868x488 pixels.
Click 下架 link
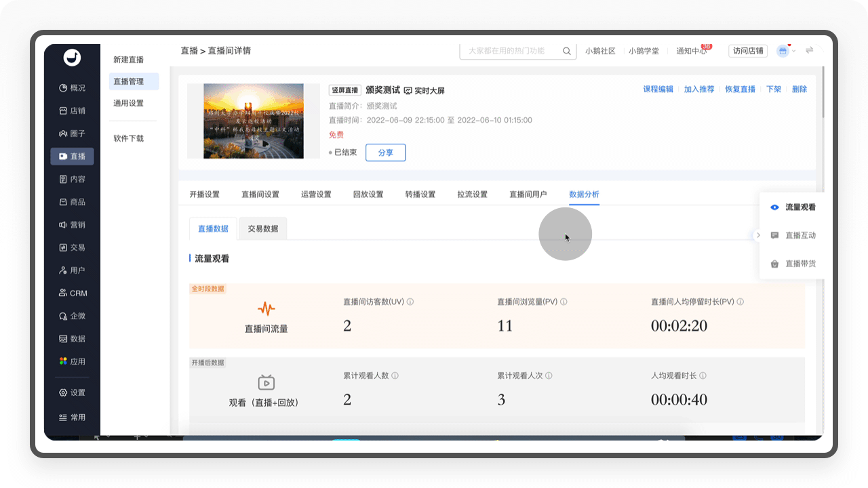click(x=774, y=89)
